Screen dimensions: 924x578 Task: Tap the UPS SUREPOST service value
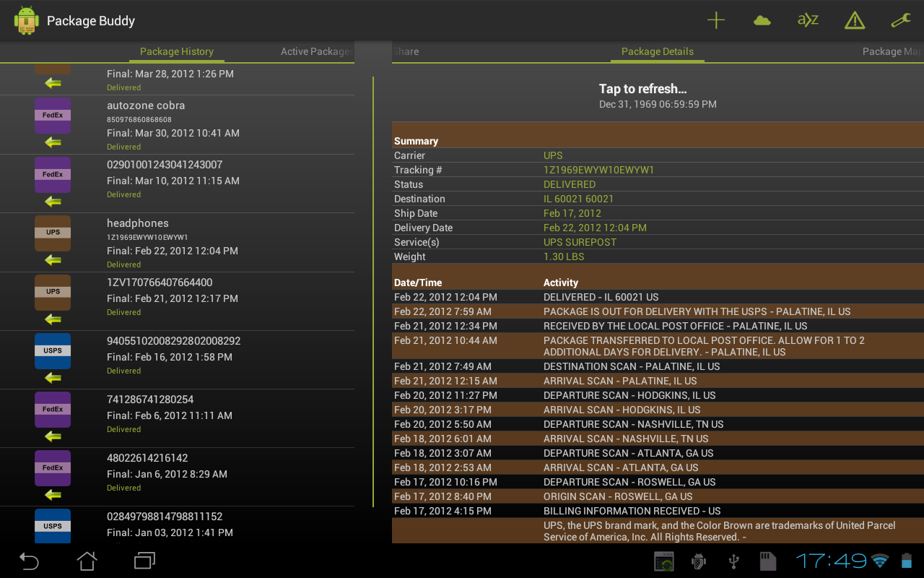click(x=580, y=242)
